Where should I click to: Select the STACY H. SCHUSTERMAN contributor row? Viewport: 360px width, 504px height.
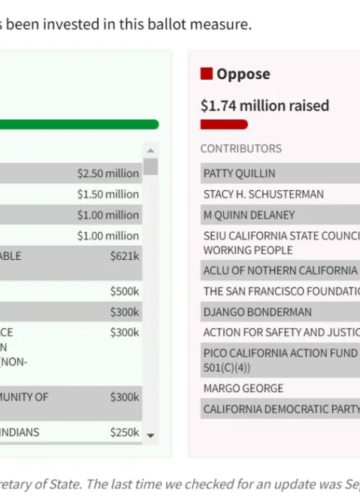click(x=280, y=194)
